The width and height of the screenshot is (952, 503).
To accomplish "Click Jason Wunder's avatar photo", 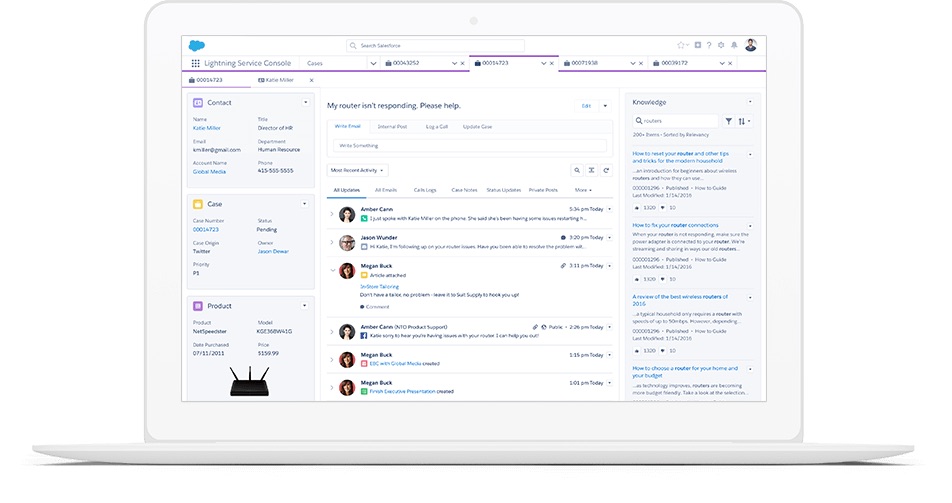I will (347, 242).
